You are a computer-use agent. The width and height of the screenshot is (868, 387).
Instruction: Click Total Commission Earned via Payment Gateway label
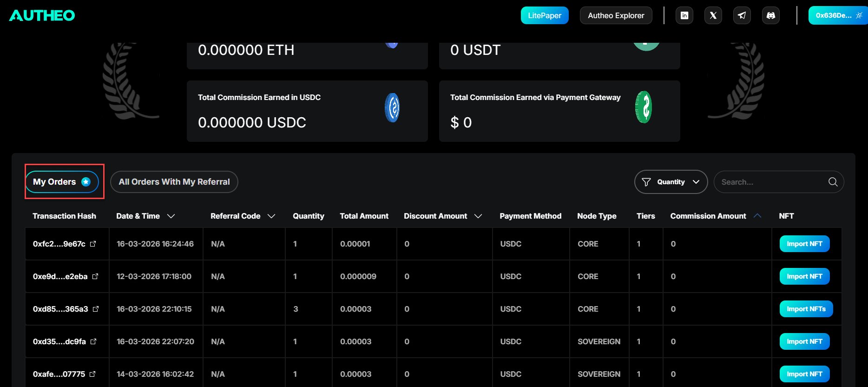point(535,97)
